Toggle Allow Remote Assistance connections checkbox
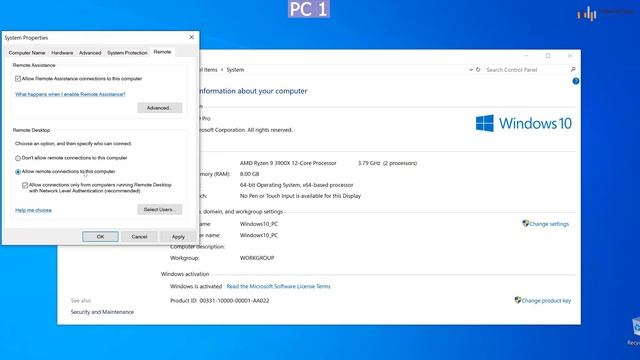The image size is (640, 360). [18, 79]
